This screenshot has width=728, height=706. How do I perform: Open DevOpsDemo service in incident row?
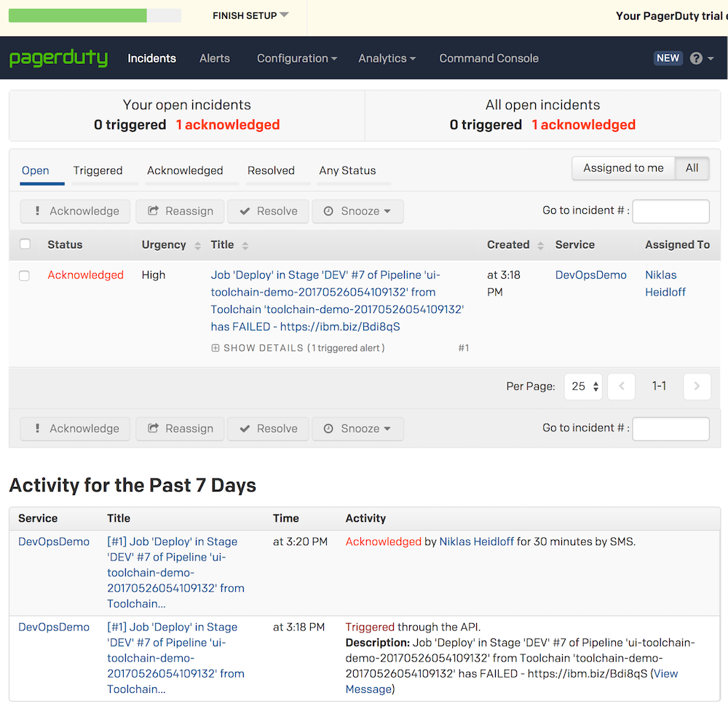pos(590,275)
